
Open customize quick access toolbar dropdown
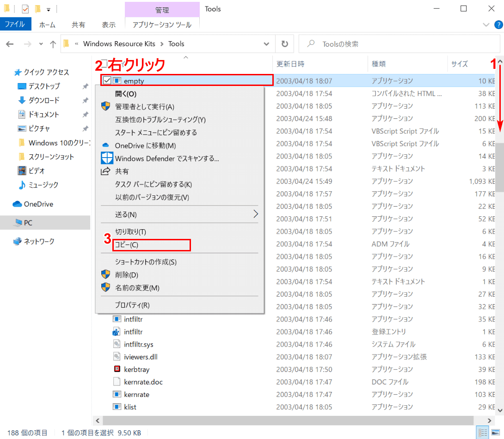click(x=49, y=10)
